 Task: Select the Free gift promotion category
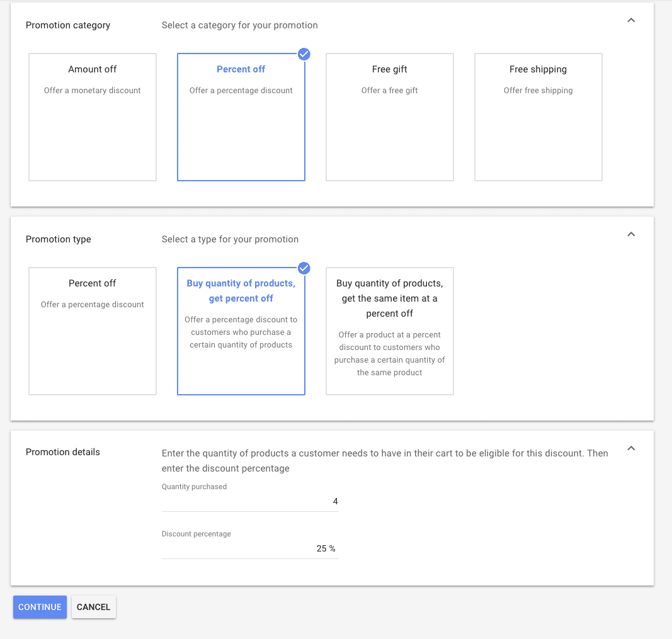[x=389, y=117]
